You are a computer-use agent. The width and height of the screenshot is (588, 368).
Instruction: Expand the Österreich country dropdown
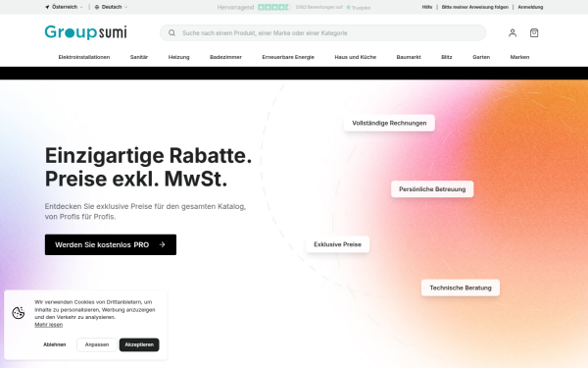(x=64, y=7)
